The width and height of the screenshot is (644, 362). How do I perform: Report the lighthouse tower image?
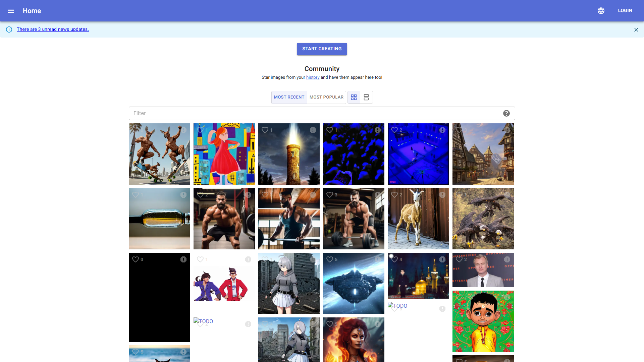click(x=313, y=130)
